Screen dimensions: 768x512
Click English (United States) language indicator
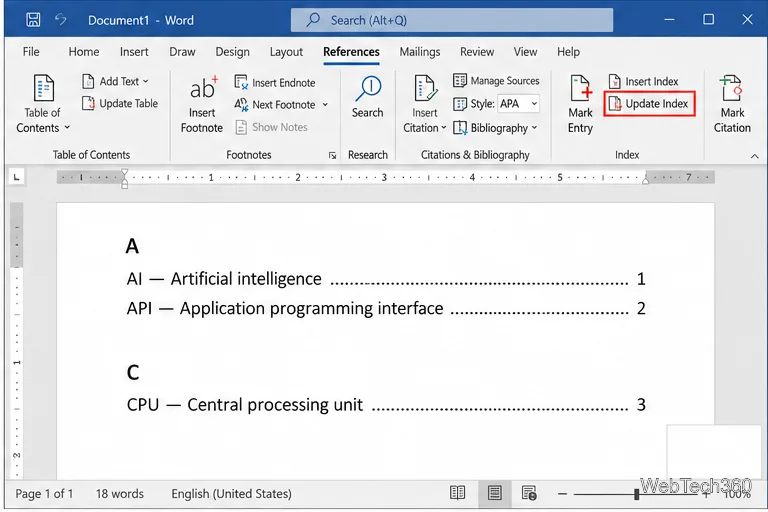231,494
